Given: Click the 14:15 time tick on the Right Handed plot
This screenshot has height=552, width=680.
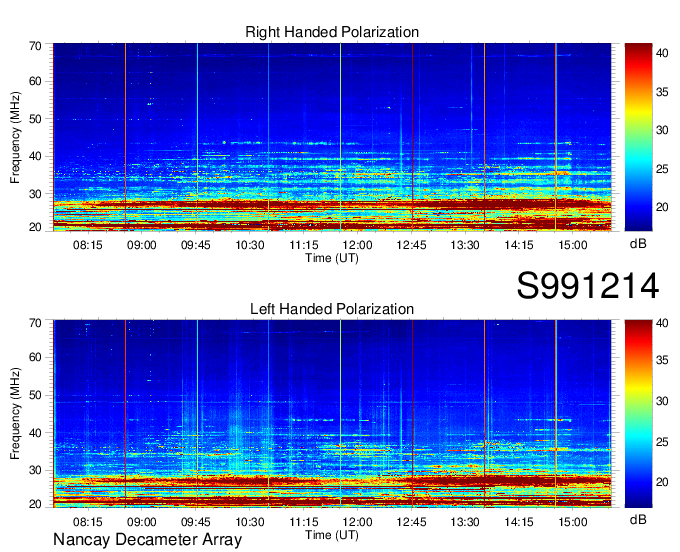Looking at the screenshot, I should pos(519,245).
